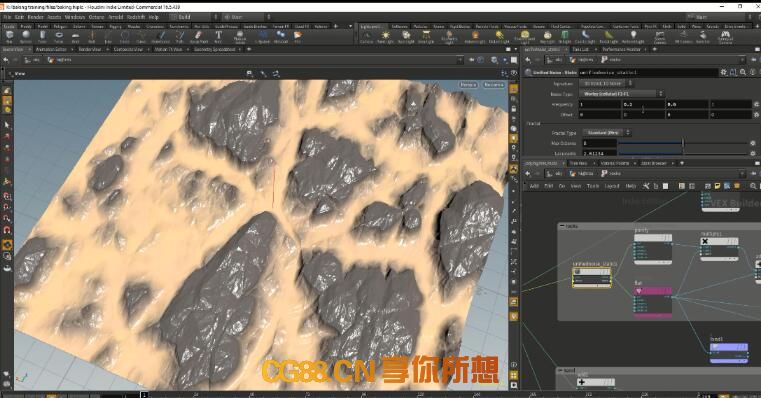Image resolution: width=761 pixels, height=398 pixels.
Task: Select the Font shelf tool
Action: 218,36
